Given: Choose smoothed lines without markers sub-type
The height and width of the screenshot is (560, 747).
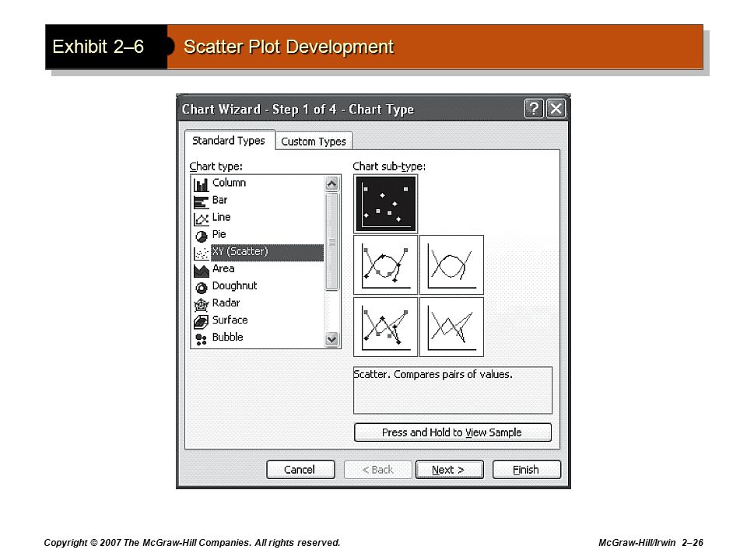Looking at the screenshot, I should point(451,264).
